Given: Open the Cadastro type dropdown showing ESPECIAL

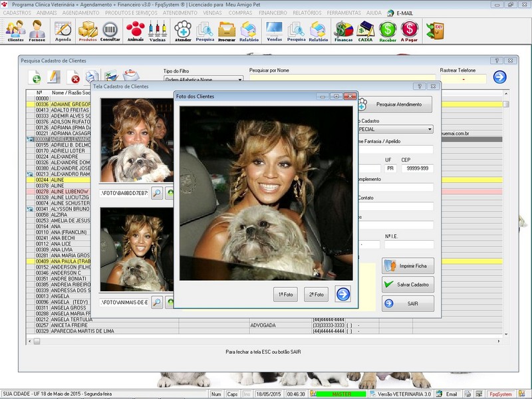Looking at the screenshot, I should [x=395, y=129].
